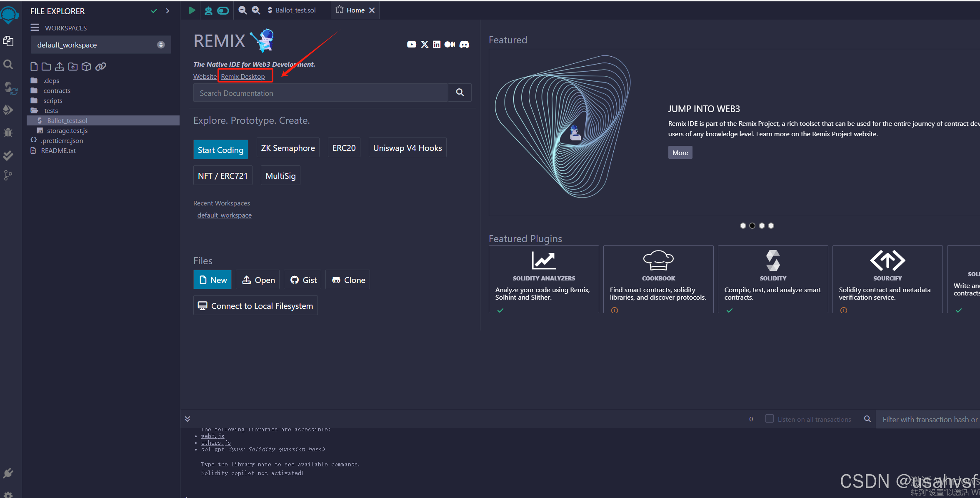Open the Git panel in sidebar

(x=8, y=175)
